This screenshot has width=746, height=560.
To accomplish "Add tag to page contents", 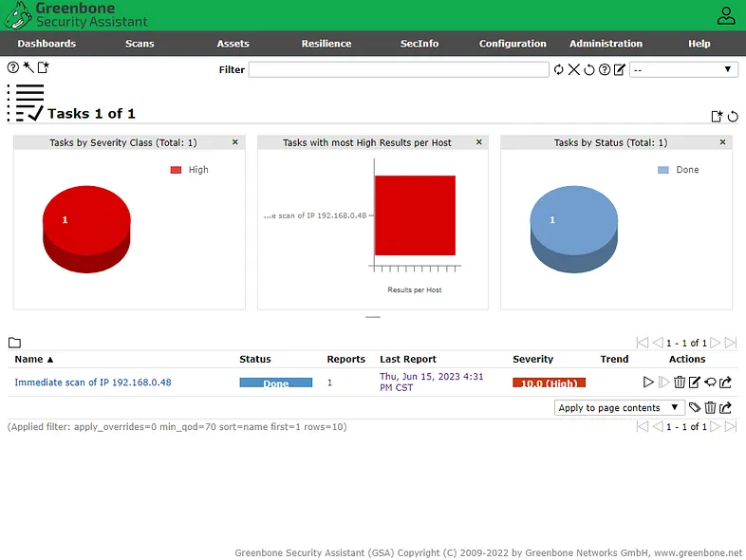I will 695,408.
